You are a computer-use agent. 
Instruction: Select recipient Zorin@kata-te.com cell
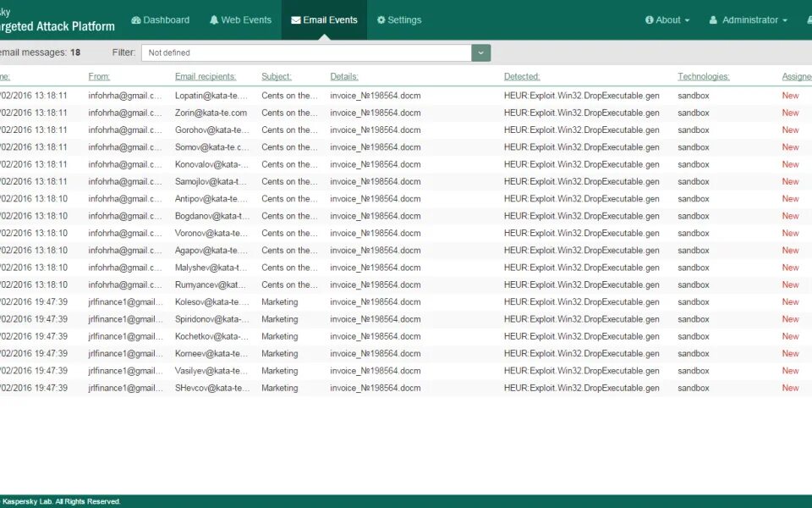(211, 113)
